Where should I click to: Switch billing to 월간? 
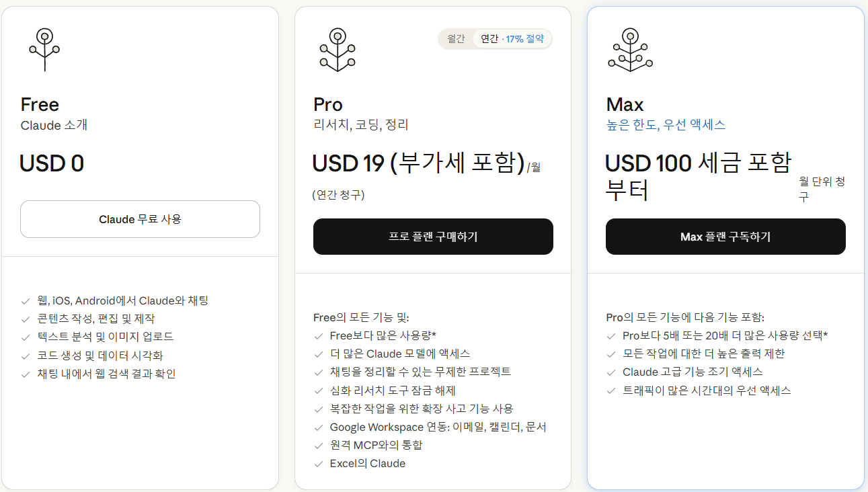coord(455,38)
